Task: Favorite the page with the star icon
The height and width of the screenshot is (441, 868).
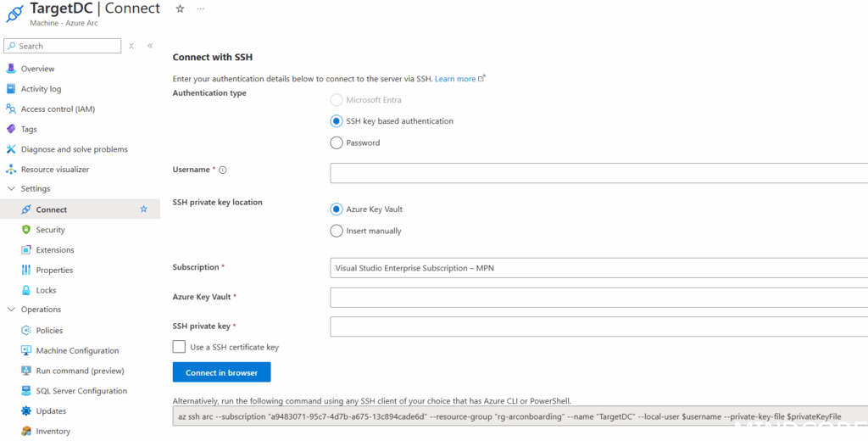Action: 180,8
